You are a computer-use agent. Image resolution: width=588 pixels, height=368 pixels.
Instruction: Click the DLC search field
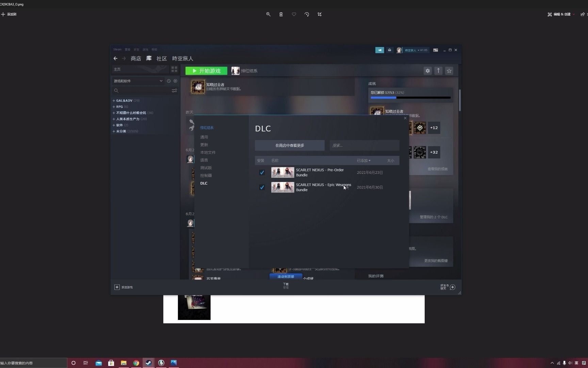pyautogui.click(x=364, y=145)
